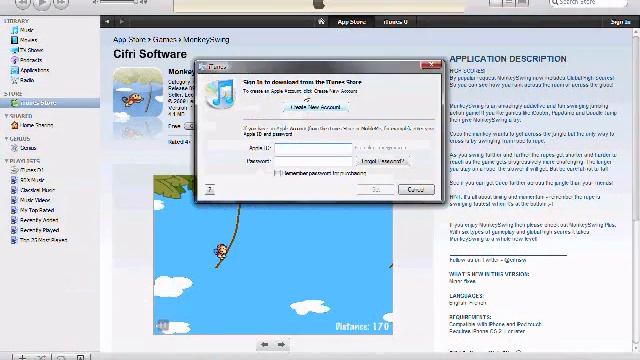
Task: Open the My Top Rated playlist
Action: click(x=37, y=210)
